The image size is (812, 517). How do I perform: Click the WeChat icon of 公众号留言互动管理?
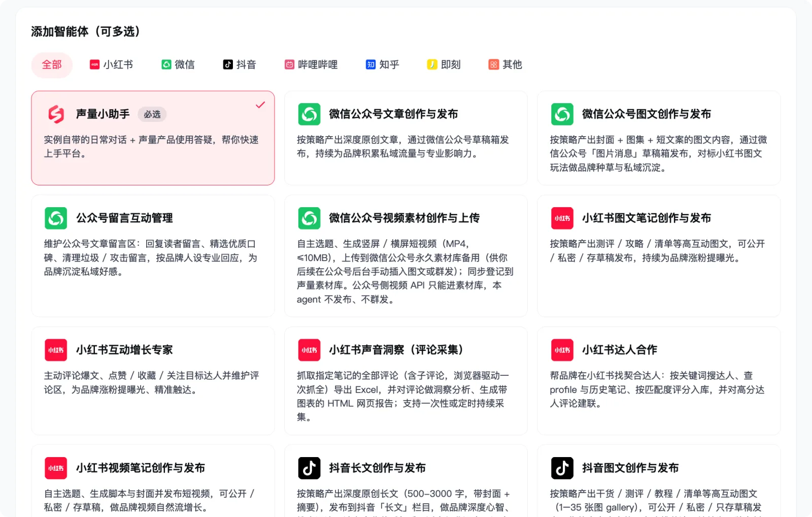[x=56, y=218]
